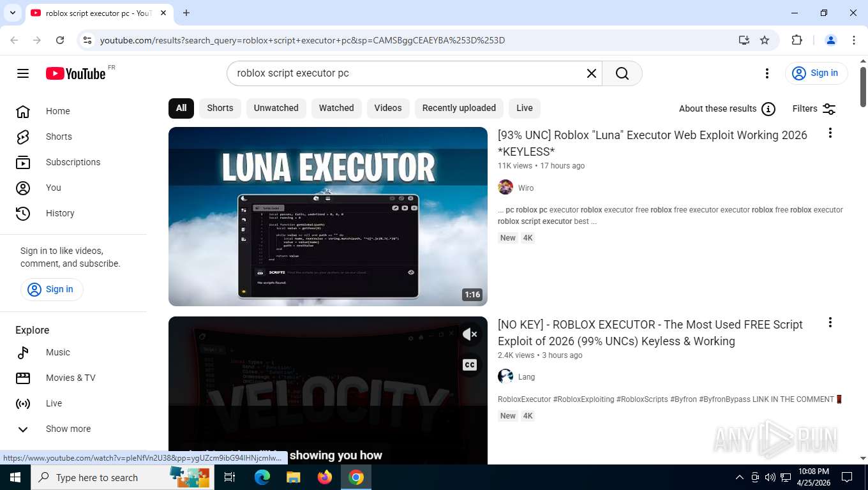
Task: Open the Lang channel avatar
Action: tap(505, 376)
